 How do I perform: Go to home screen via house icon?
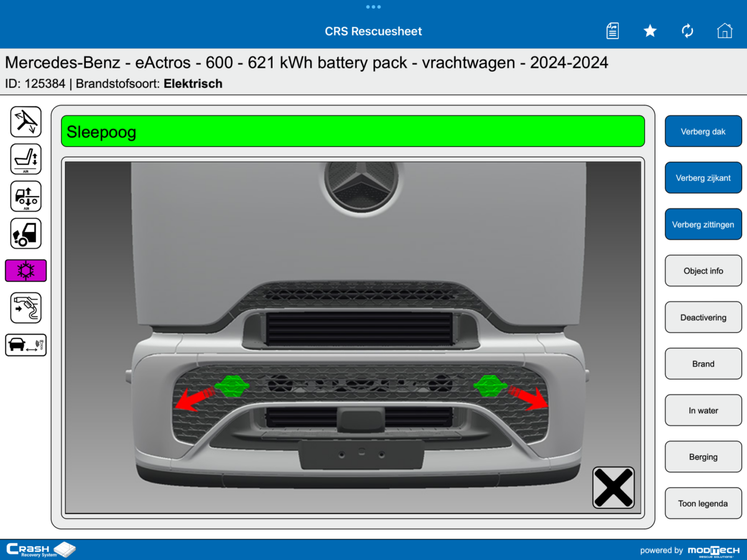(x=725, y=30)
